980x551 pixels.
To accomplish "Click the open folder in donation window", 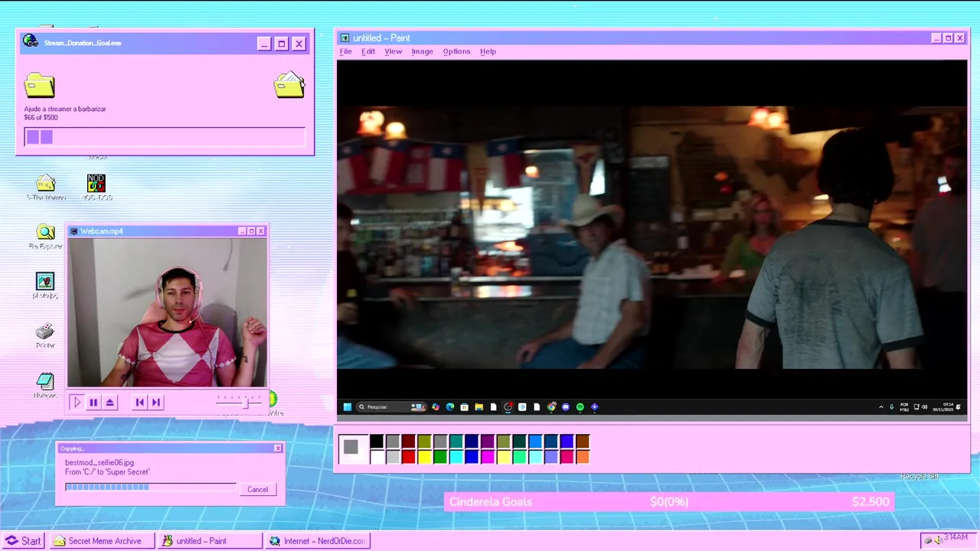I will point(289,85).
